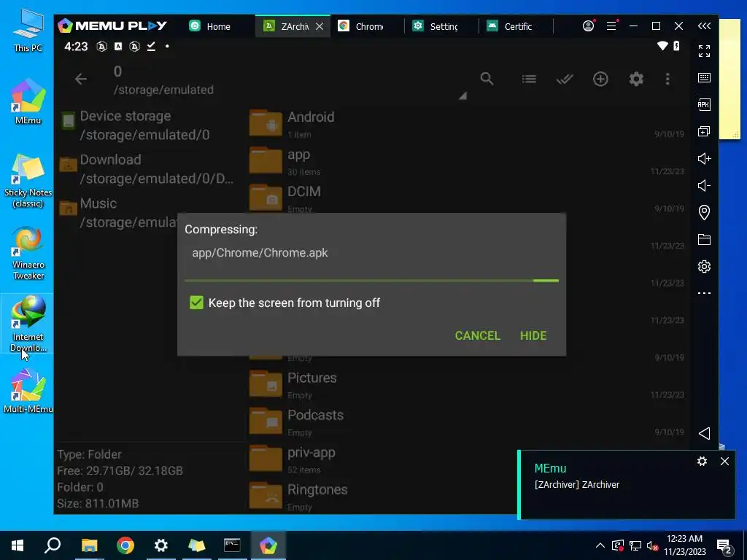The width and height of the screenshot is (747, 560).
Task: Uncheck Keep the screen from turning off
Action: click(196, 303)
